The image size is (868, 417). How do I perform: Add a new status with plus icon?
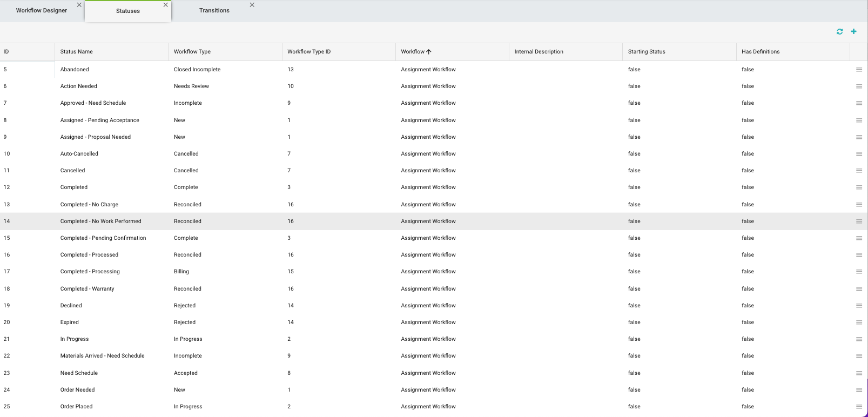click(853, 31)
